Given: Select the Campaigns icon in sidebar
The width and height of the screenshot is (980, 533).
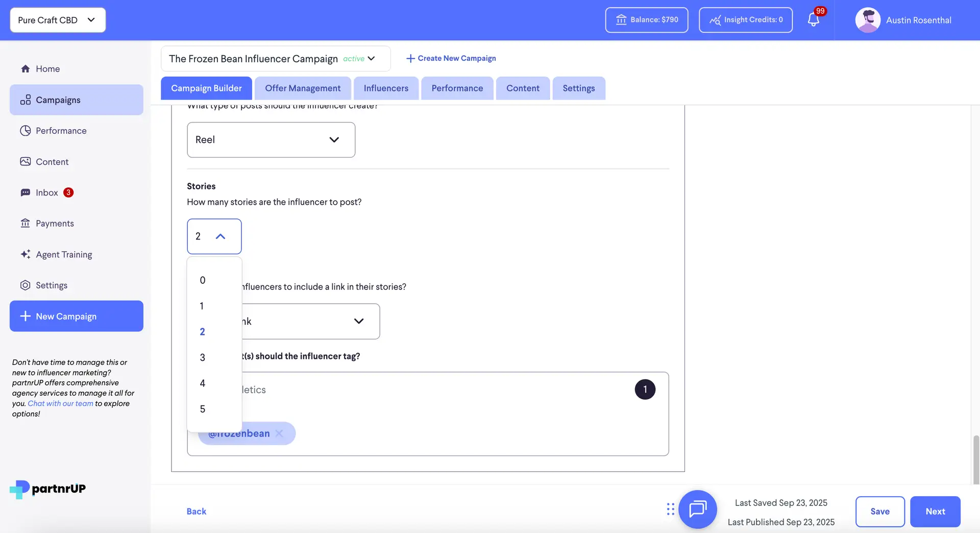Looking at the screenshot, I should click(x=25, y=100).
